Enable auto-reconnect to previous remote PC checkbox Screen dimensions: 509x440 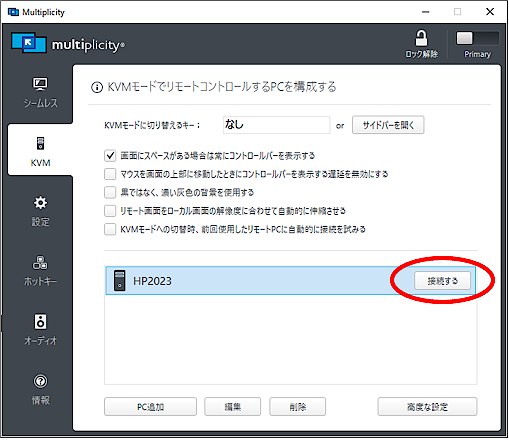pyautogui.click(x=110, y=229)
